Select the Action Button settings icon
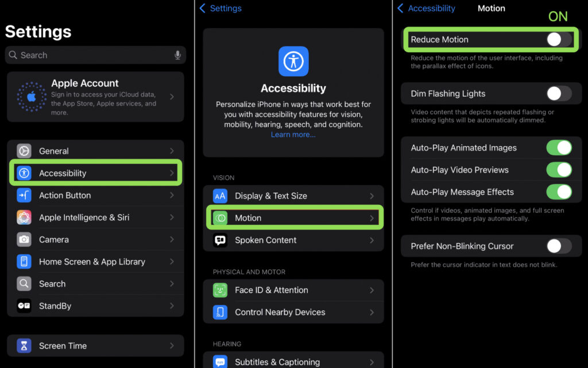Image resolution: width=588 pixels, height=368 pixels. point(24,195)
